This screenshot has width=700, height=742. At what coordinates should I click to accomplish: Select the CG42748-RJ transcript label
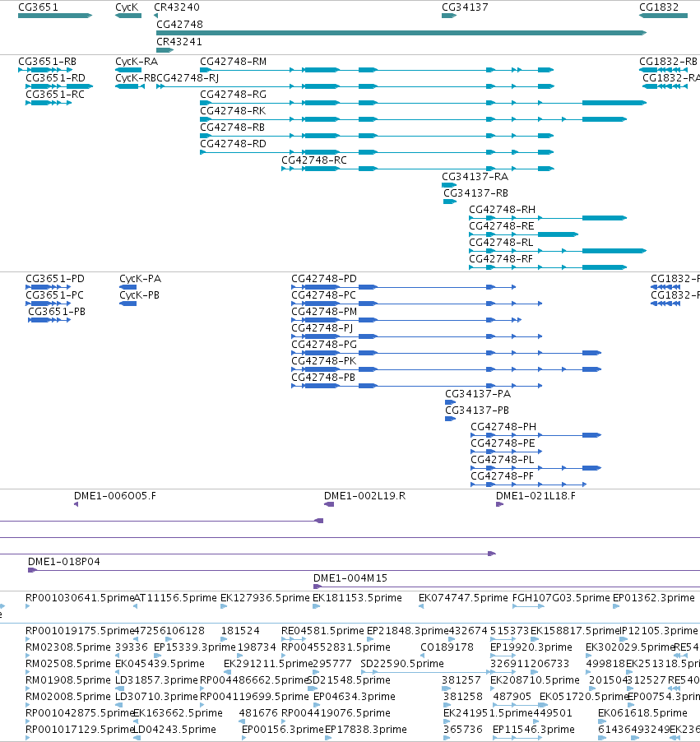pyautogui.click(x=188, y=77)
